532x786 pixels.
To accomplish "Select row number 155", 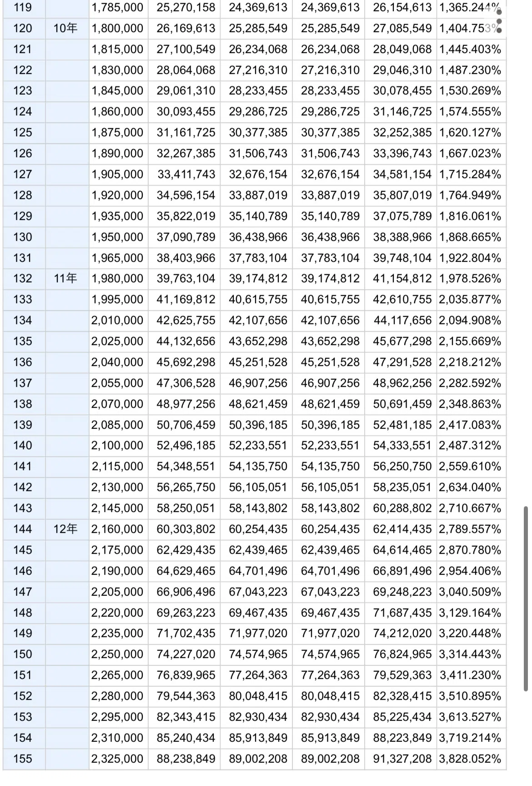I will click(x=24, y=759).
